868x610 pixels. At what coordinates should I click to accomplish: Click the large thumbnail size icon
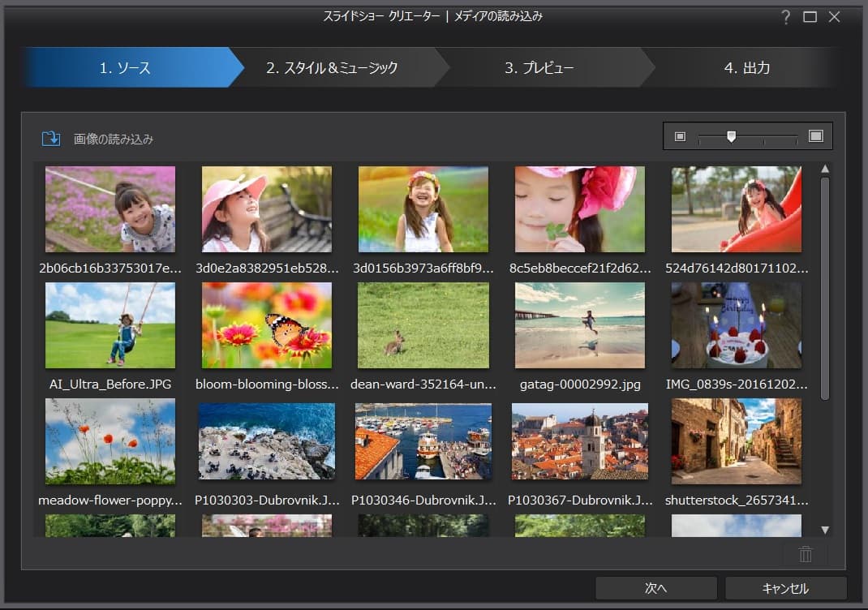coord(815,136)
